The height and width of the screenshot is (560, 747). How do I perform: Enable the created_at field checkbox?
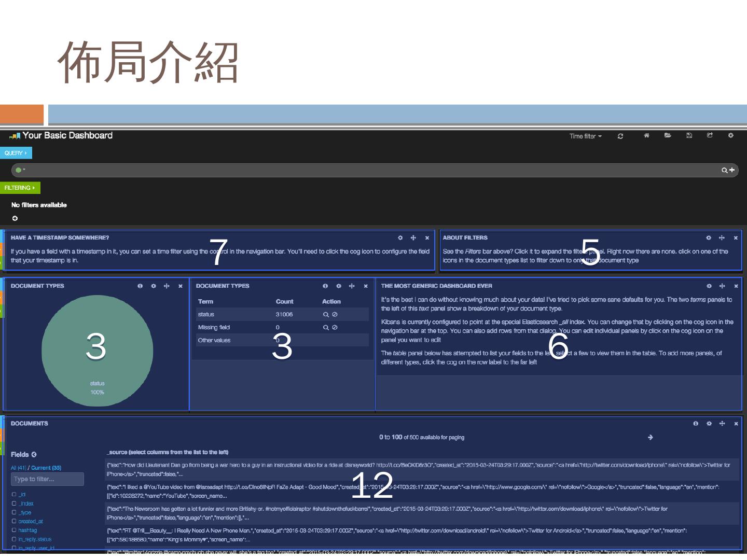(14, 521)
